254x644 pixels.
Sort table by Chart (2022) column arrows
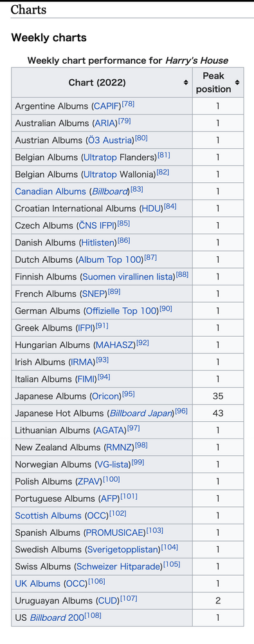click(186, 82)
